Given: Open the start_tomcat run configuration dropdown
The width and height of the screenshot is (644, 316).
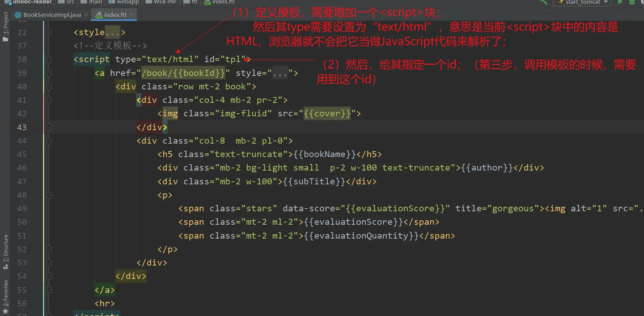Looking at the screenshot, I should [582, 2].
